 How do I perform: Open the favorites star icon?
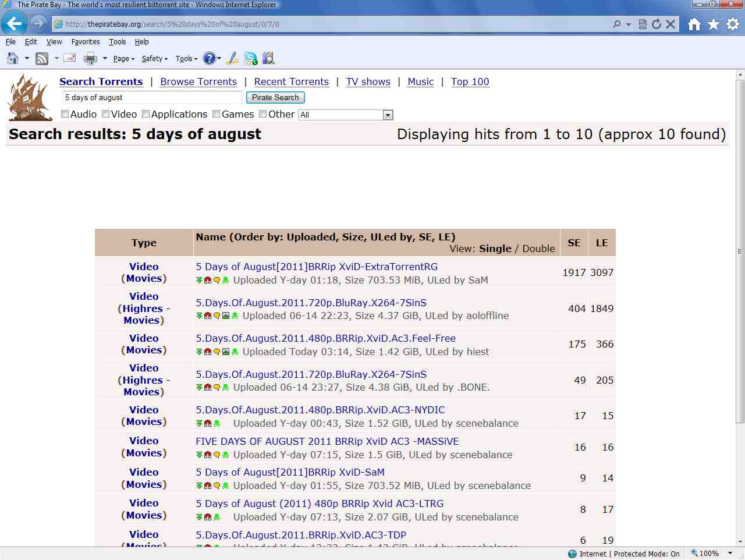pyautogui.click(x=714, y=24)
